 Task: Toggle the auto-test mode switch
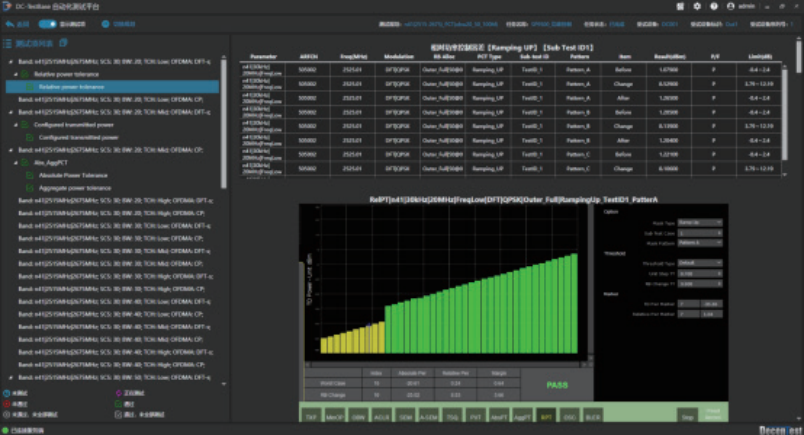point(48,22)
